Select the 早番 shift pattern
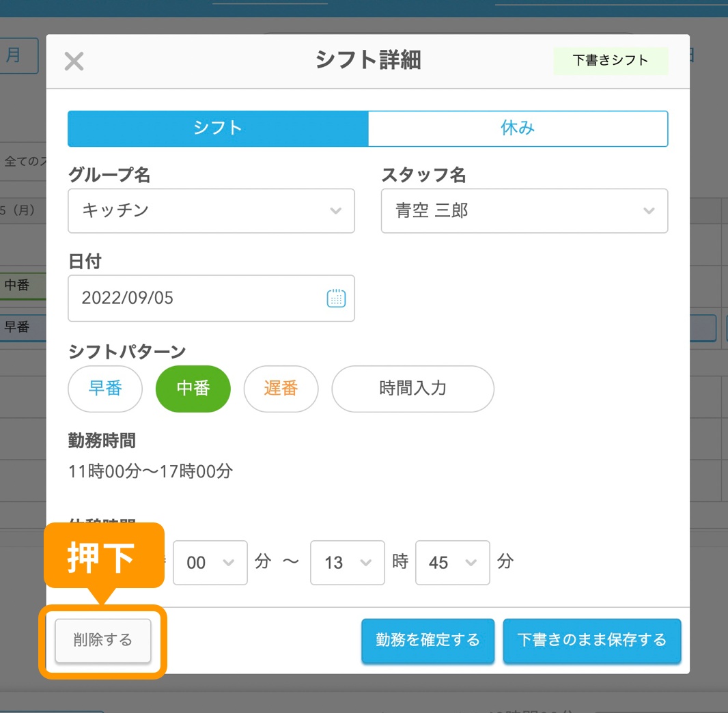This screenshot has height=713, width=728. (105, 389)
